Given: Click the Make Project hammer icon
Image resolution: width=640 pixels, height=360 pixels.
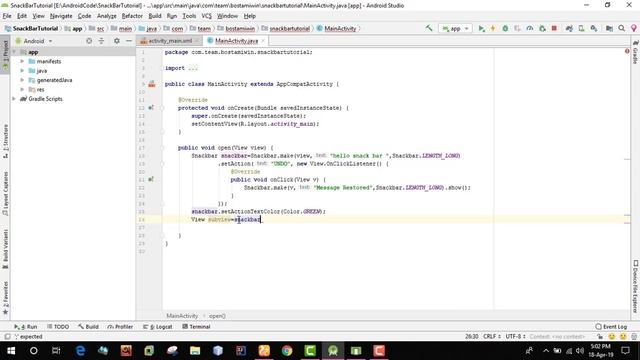Looking at the screenshot, I should pos(429,28).
